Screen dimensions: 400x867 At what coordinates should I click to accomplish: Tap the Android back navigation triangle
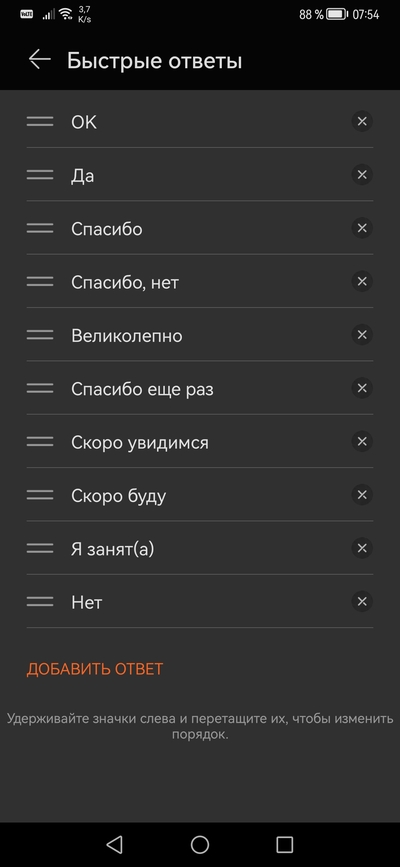coord(114,844)
